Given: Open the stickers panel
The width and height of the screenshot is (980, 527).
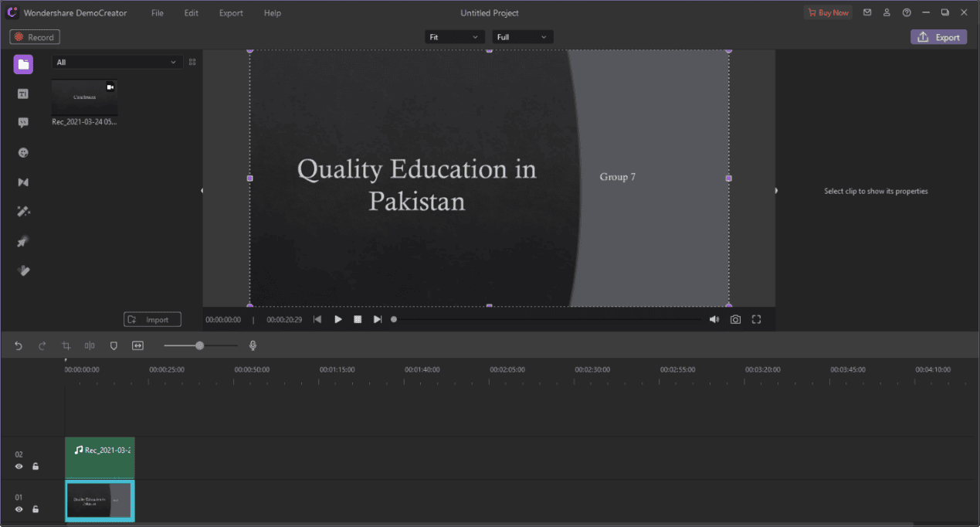Looking at the screenshot, I should point(23,153).
